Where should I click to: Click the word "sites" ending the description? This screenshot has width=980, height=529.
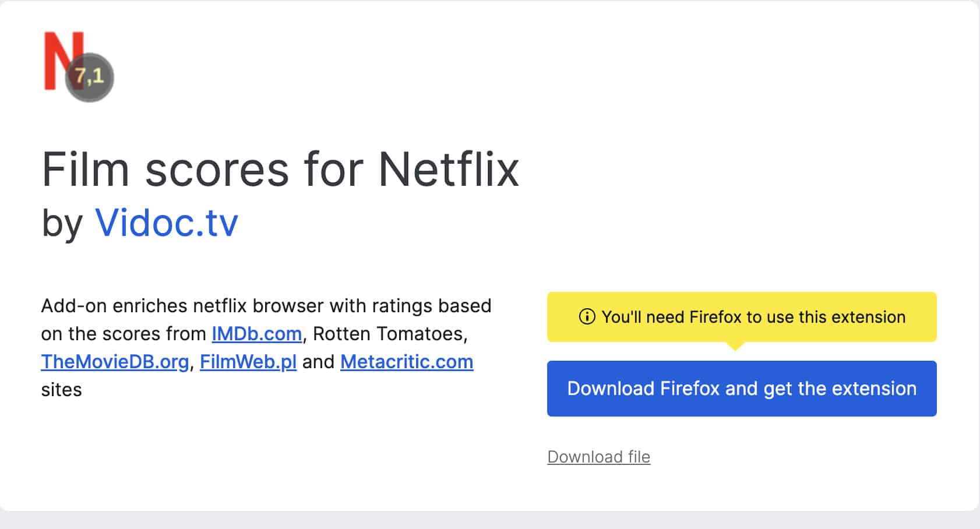61,390
